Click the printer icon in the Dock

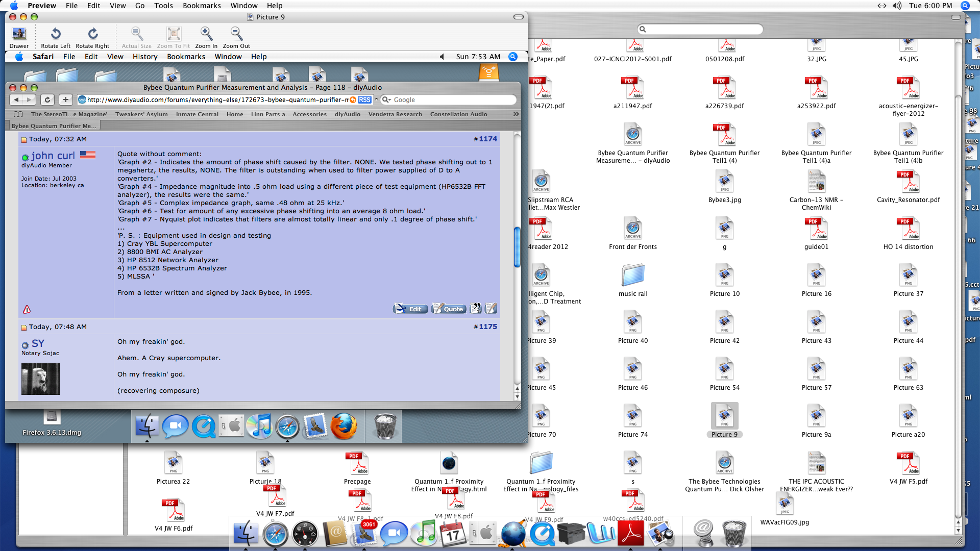[571, 534]
